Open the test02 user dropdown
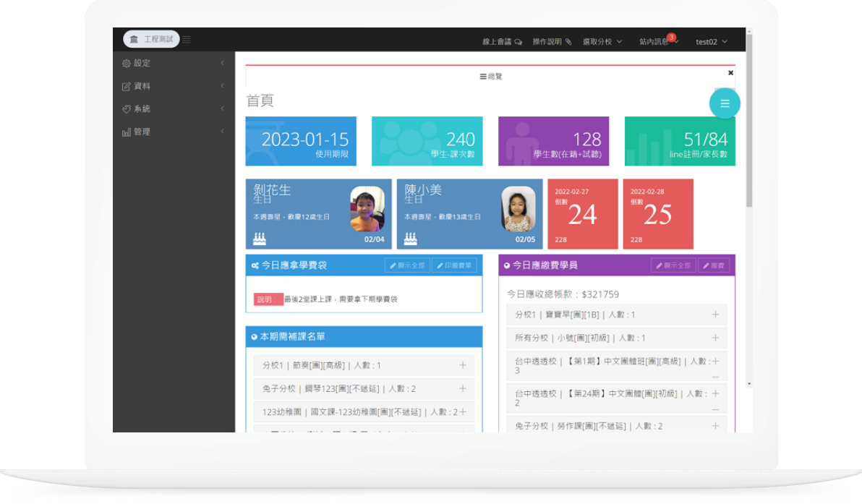Image resolution: width=862 pixels, height=504 pixels. (711, 42)
